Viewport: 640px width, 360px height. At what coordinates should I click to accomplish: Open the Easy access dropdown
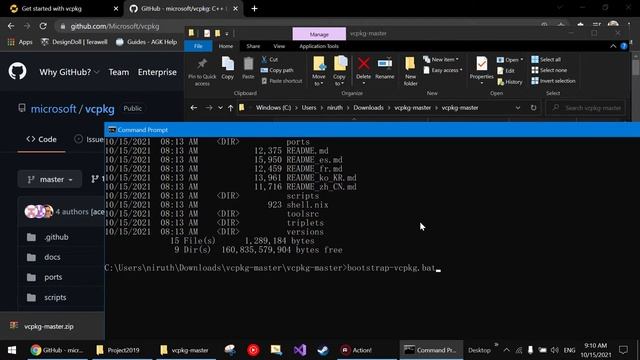coord(443,70)
